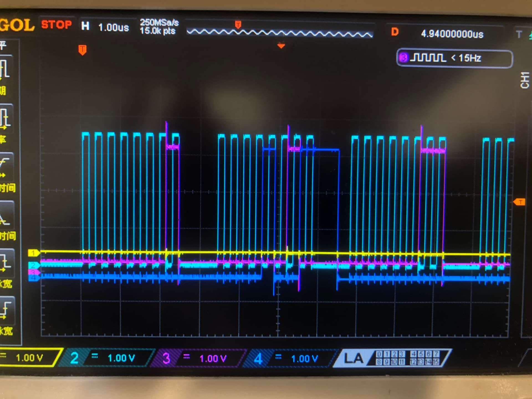Image resolution: width=532 pixels, height=399 pixels.
Task: Click the yellow channel 1 ground marker
Action: click(x=34, y=253)
